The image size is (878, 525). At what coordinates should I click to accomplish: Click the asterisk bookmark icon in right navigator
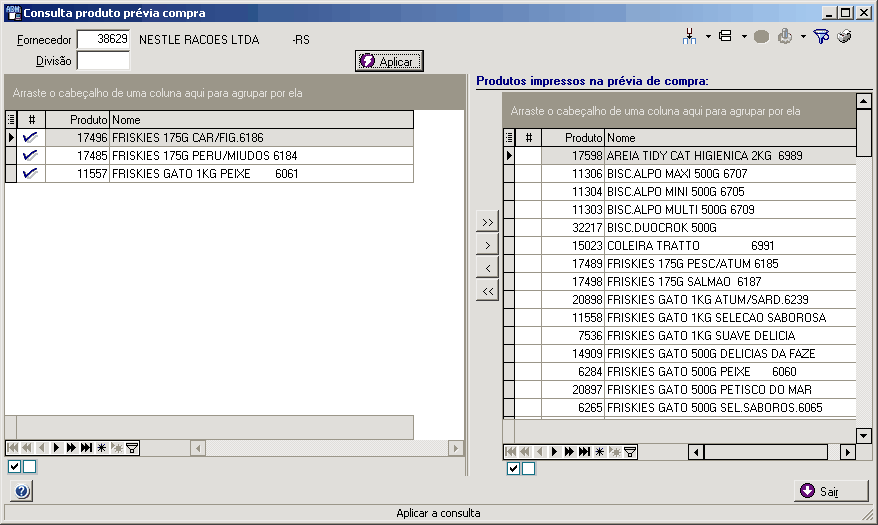pyautogui.click(x=599, y=452)
